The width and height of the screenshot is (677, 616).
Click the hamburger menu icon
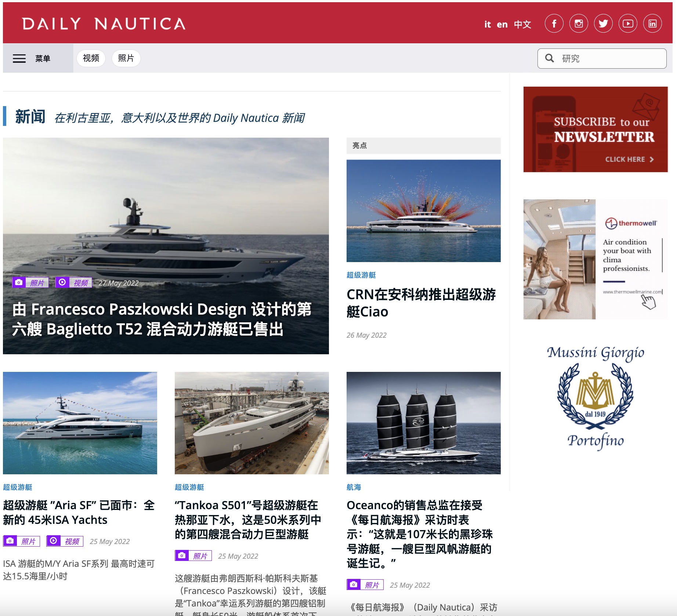pyautogui.click(x=19, y=58)
